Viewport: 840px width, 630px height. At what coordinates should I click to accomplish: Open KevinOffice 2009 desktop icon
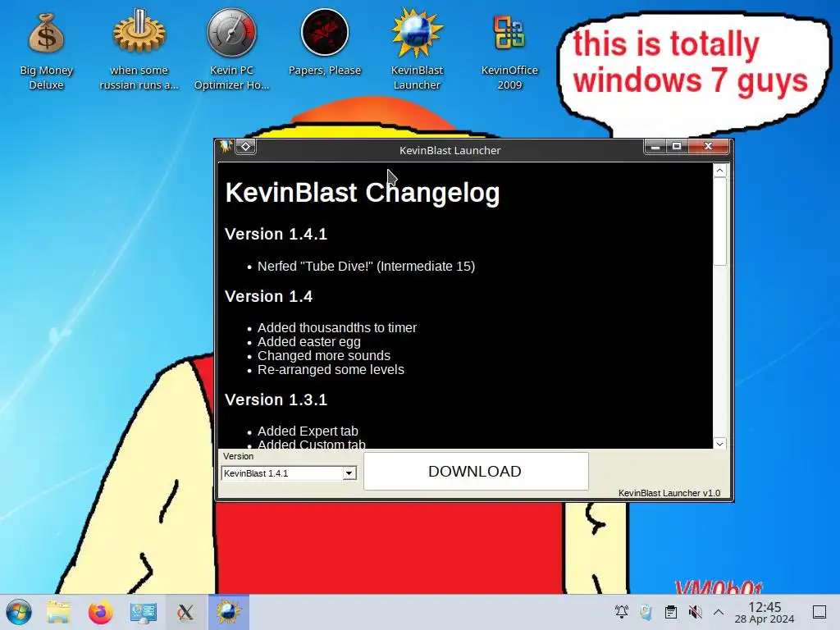click(509, 51)
